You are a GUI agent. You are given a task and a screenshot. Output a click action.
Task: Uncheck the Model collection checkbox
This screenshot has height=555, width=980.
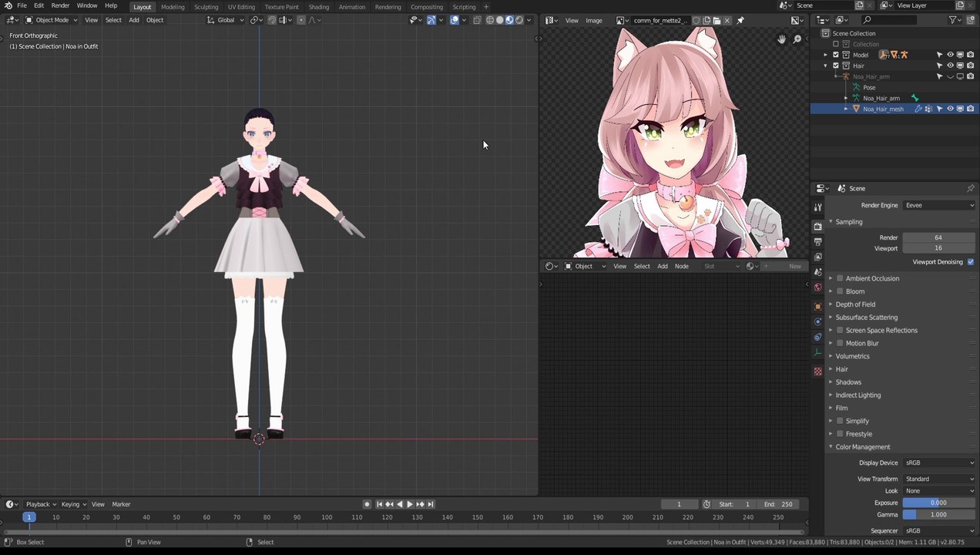pos(836,55)
